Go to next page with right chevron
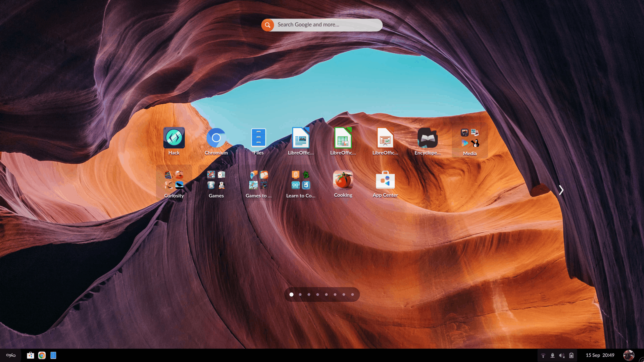Image resolution: width=644 pixels, height=362 pixels. 561,190
